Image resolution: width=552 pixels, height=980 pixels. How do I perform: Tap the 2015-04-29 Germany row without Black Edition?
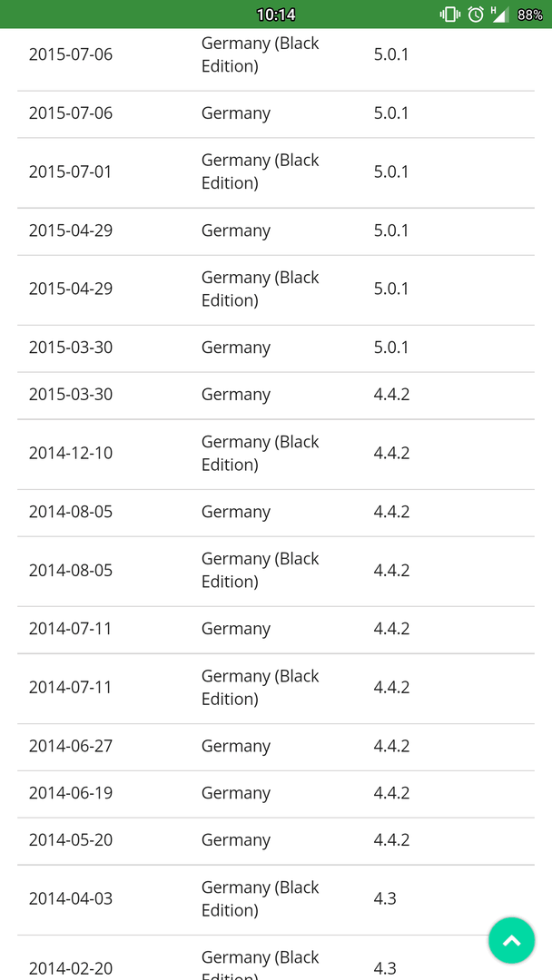(276, 231)
